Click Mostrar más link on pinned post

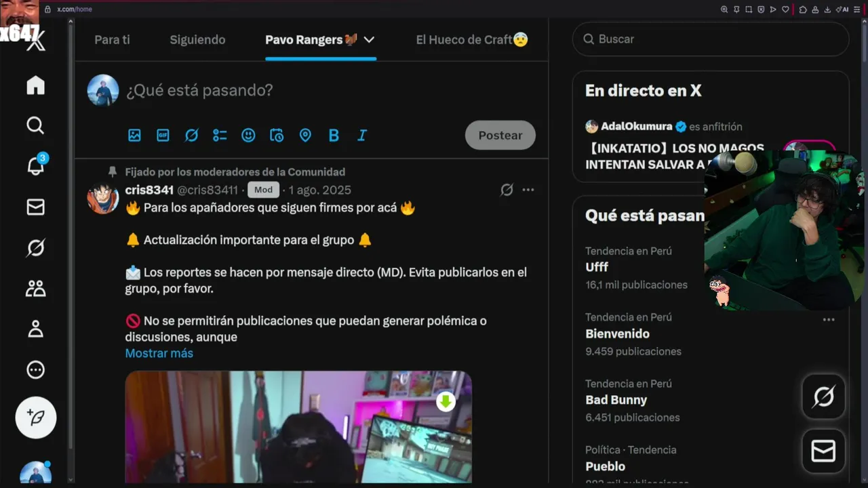click(x=159, y=353)
